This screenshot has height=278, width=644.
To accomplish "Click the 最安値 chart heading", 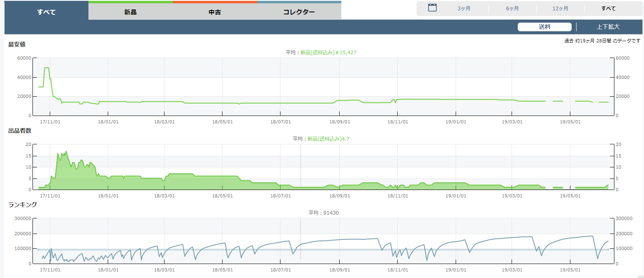I will (17, 44).
